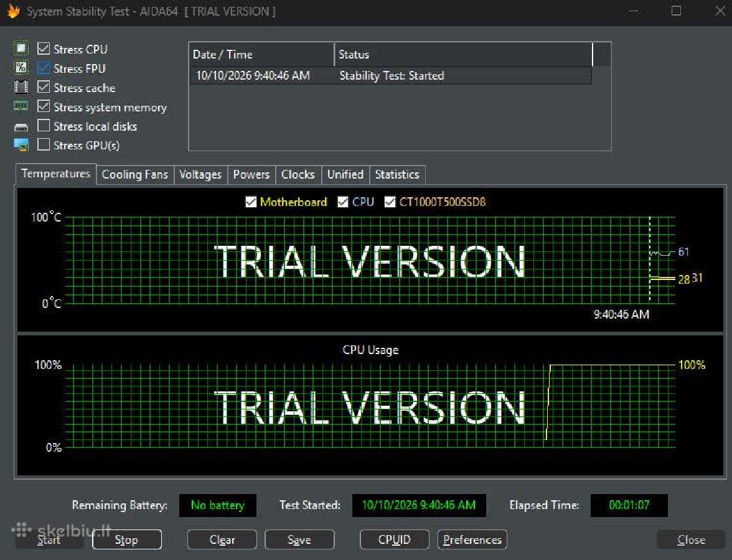Click the FPU percent icon beside Stress FPU
The image size is (732, 560).
[21, 68]
